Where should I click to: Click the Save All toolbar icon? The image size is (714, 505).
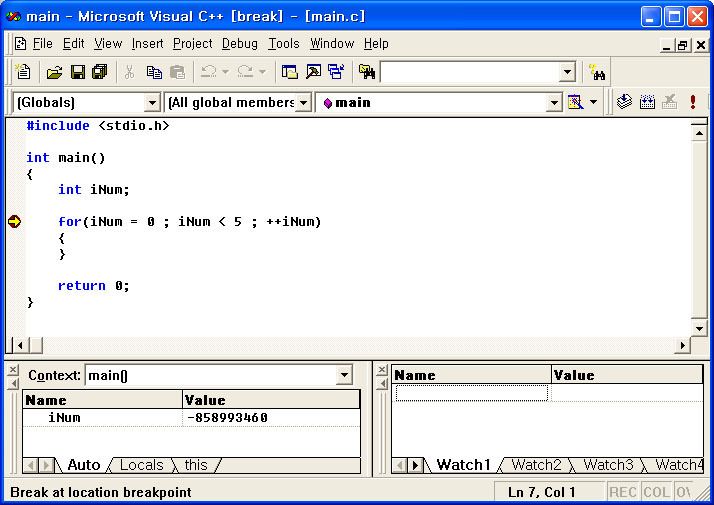[99, 72]
